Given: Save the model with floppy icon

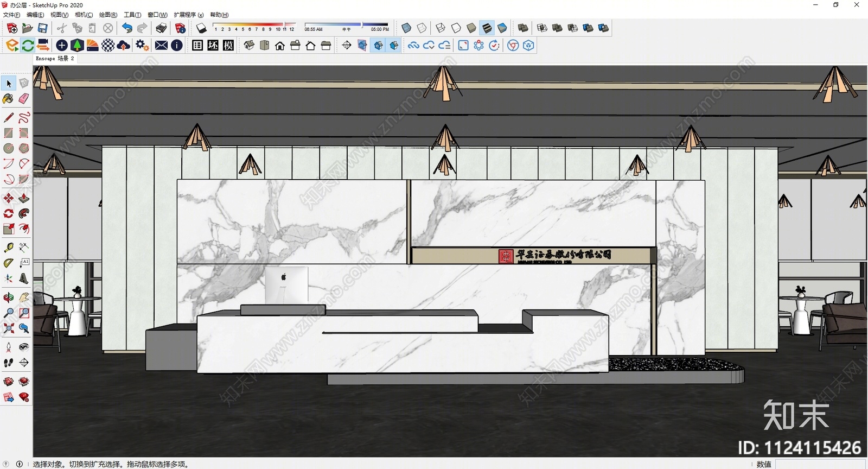Looking at the screenshot, I should point(42,28).
